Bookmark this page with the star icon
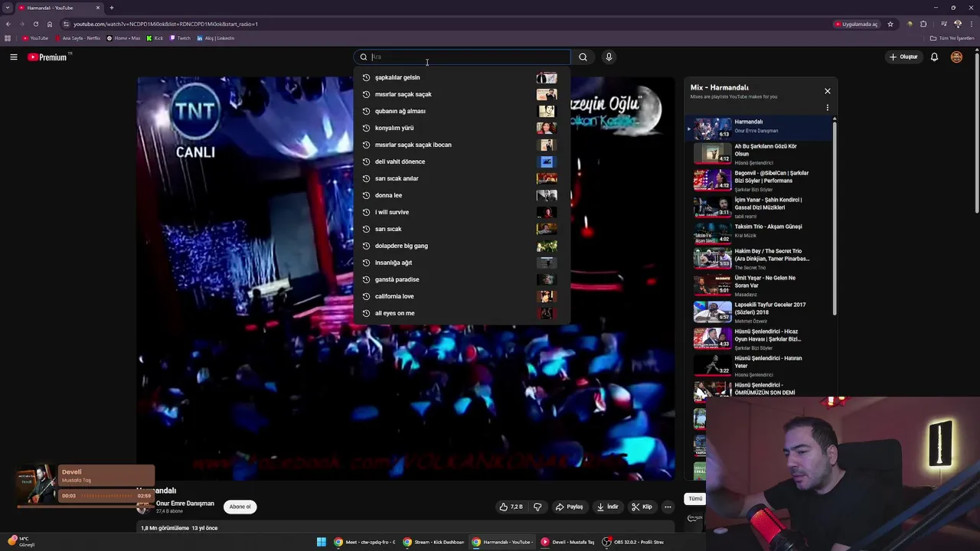This screenshot has height=551, width=980. click(x=890, y=24)
